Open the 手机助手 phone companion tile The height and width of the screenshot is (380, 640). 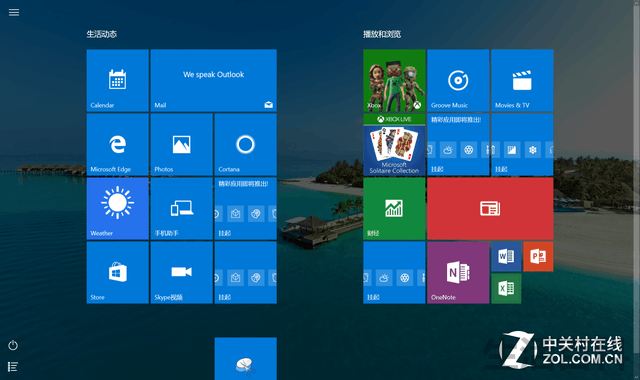coord(182,209)
